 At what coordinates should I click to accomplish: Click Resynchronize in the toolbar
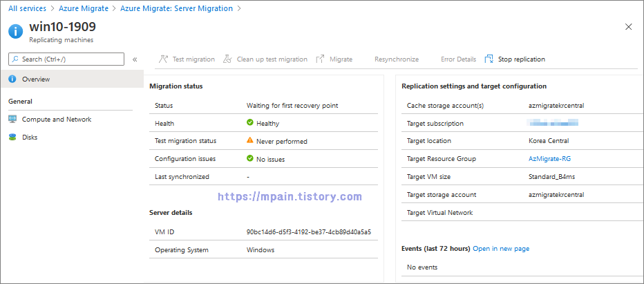[397, 59]
